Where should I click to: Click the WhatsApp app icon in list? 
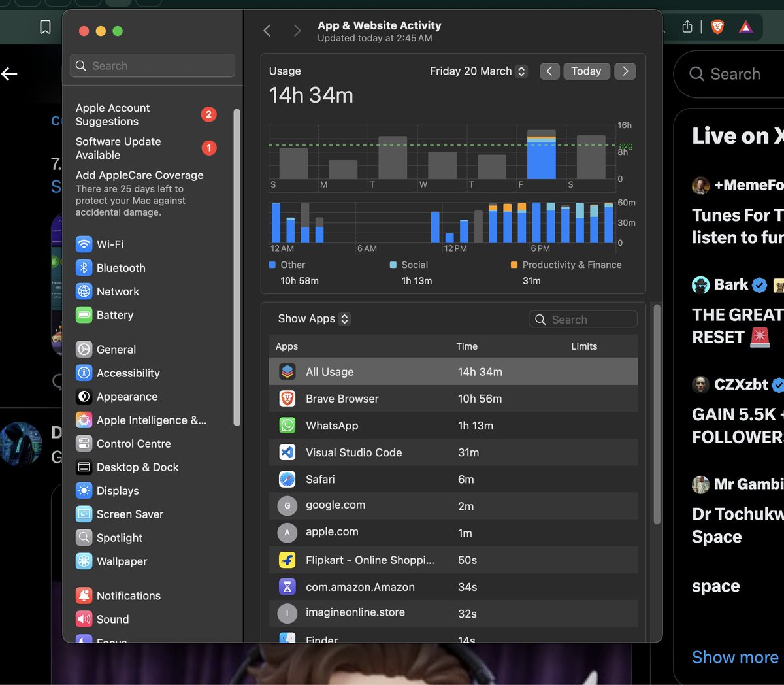point(287,426)
